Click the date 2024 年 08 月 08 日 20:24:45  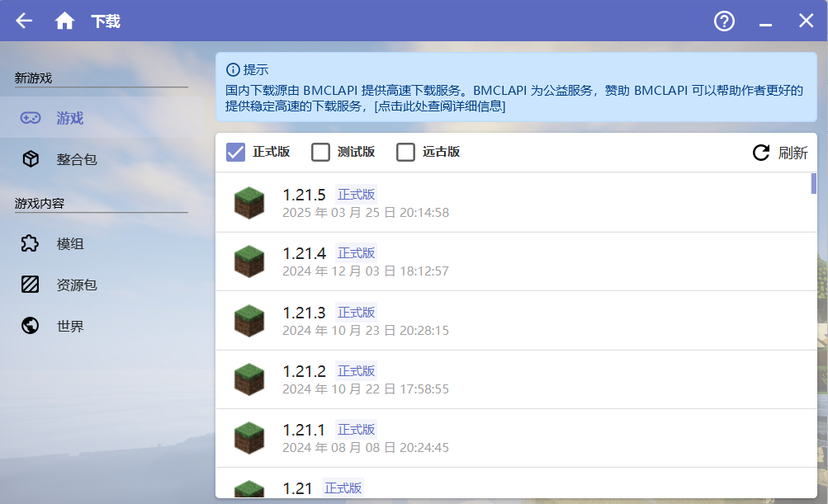click(x=366, y=448)
